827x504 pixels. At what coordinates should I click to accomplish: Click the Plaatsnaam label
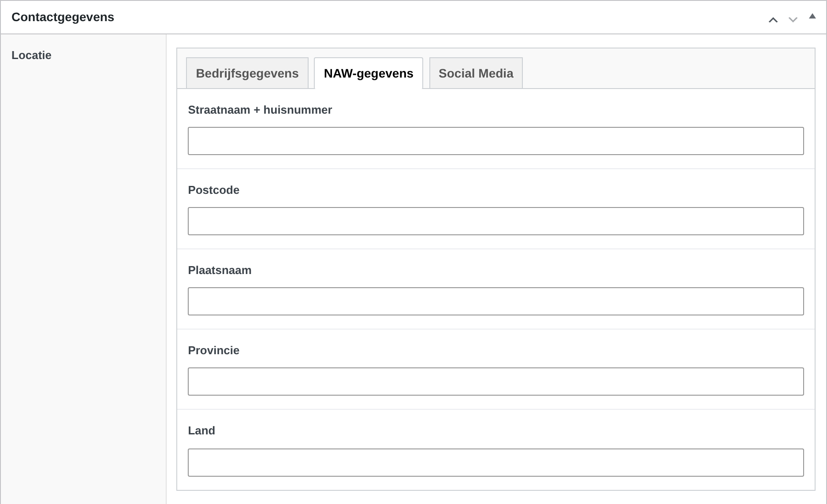[220, 270]
